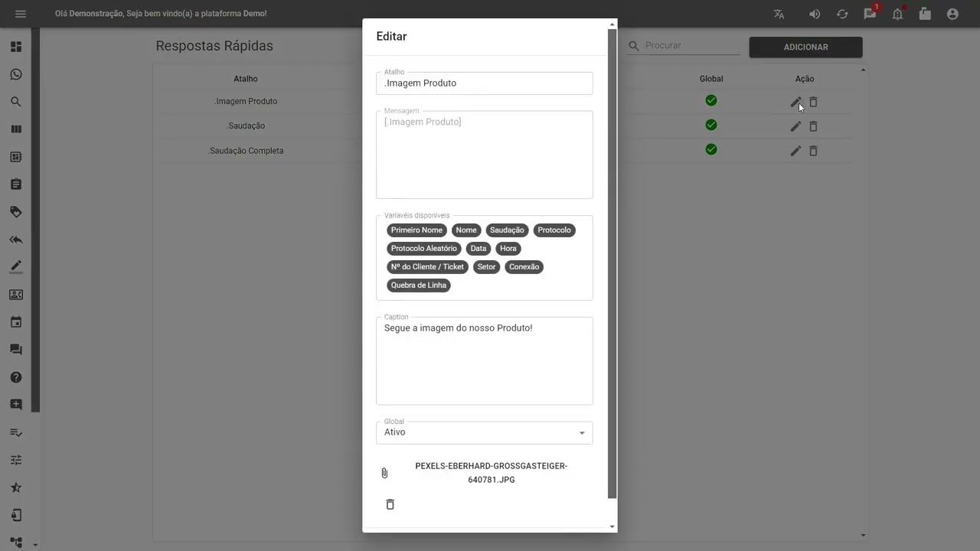Open the kanban columns icon in the sidebar
Screen dimensions: 980x551
pos(16,129)
